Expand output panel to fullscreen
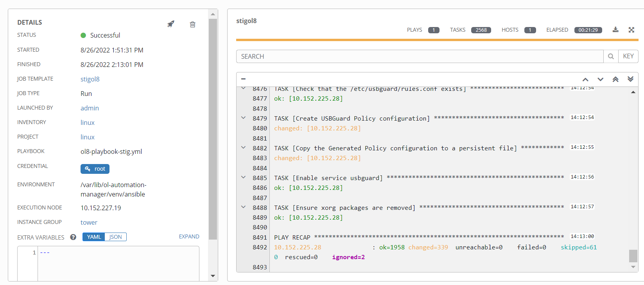 pyautogui.click(x=631, y=30)
